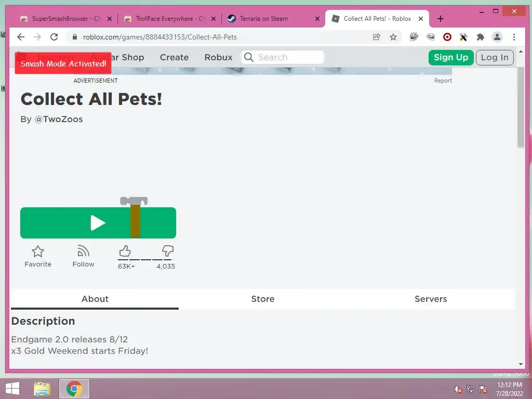Viewport: 532px width, 399px height.
Task: Switch to the Store tab
Action: [x=263, y=299]
